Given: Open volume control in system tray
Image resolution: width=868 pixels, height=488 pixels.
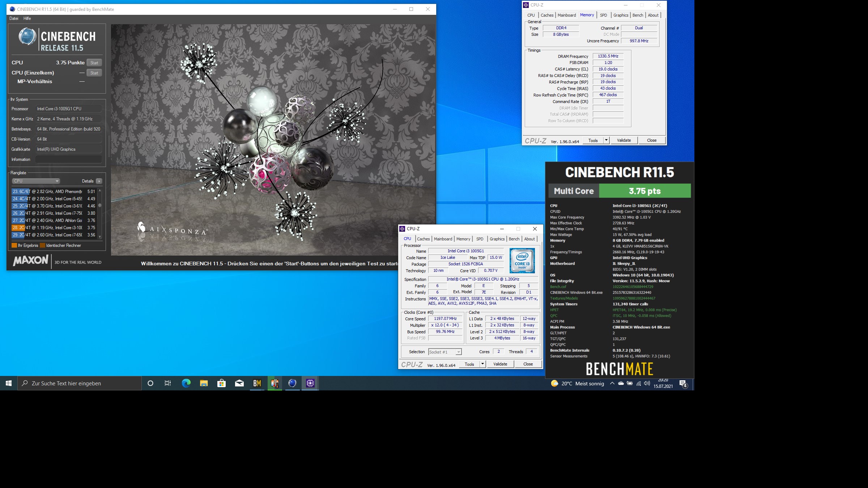Looking at the screenshot, I should (647, 384).
